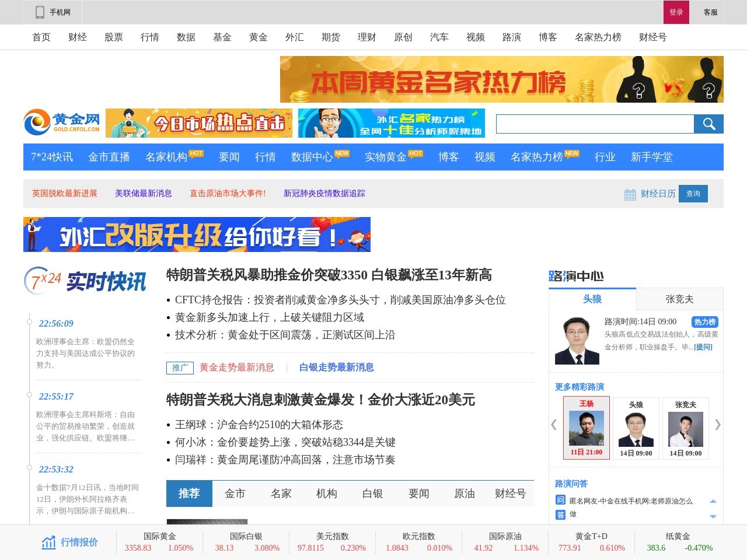Click the 黄金网 site logo

[x=62, y=123]
